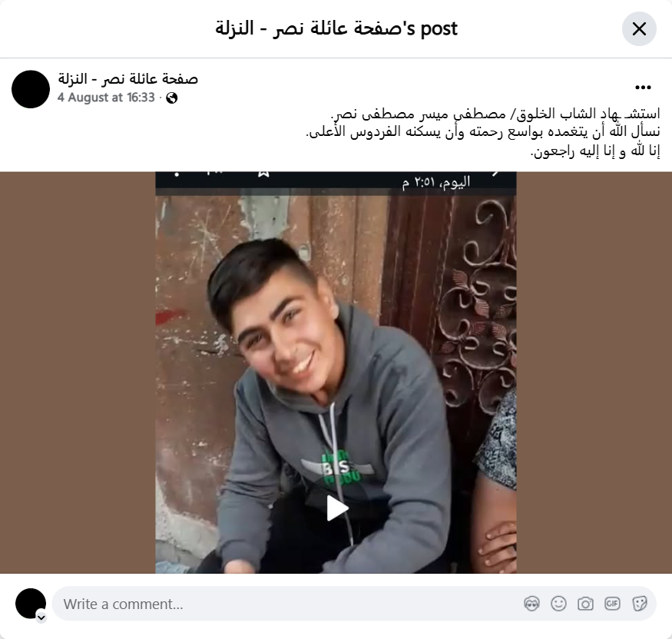Image resolution: width=672 pixels, height=639 pixels.
Task: Insert an emoji via the smiley icon
Action: tap(558, 604)
